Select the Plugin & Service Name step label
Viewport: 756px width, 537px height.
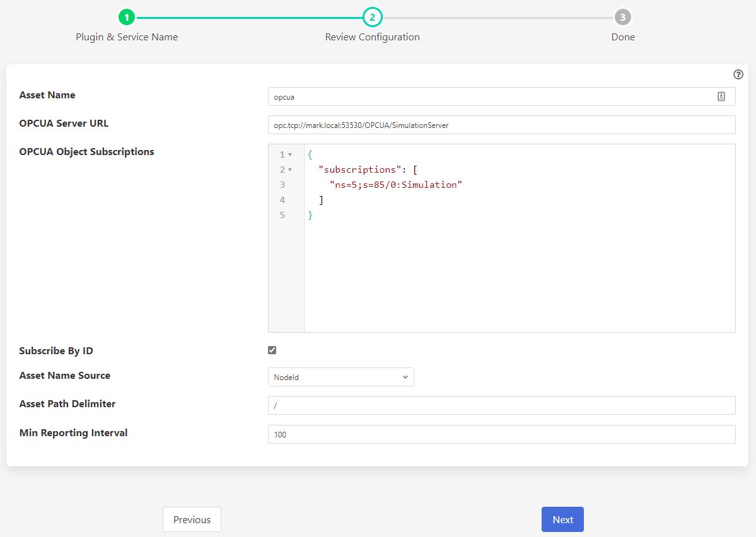(x=127, y=37)
